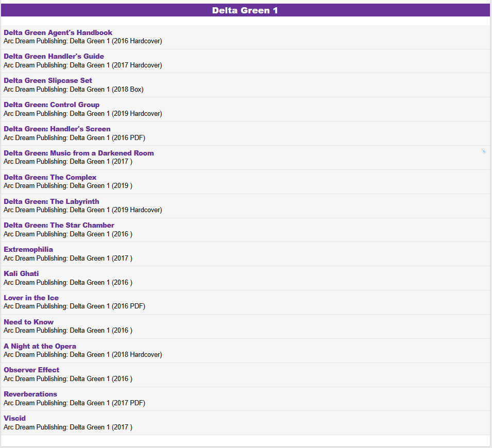Open the Extremophilia link
492x448 pixels.
28,249
